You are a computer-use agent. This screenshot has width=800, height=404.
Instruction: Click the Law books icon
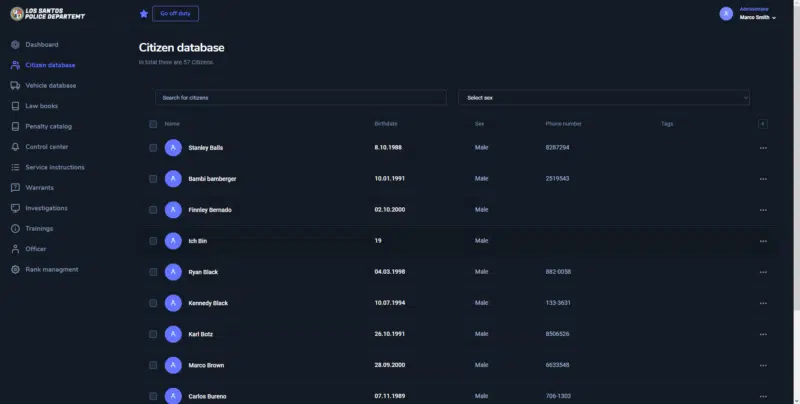pyautogui.click(x=15, y=106)
